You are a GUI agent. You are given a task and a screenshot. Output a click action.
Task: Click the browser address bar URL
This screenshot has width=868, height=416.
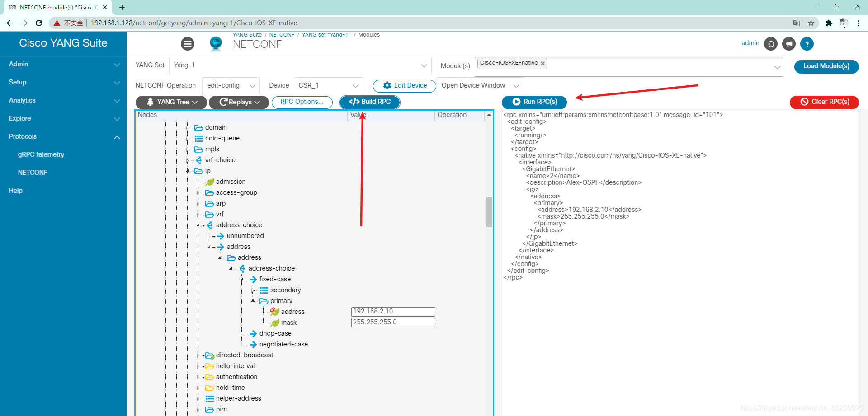[194, 23]
